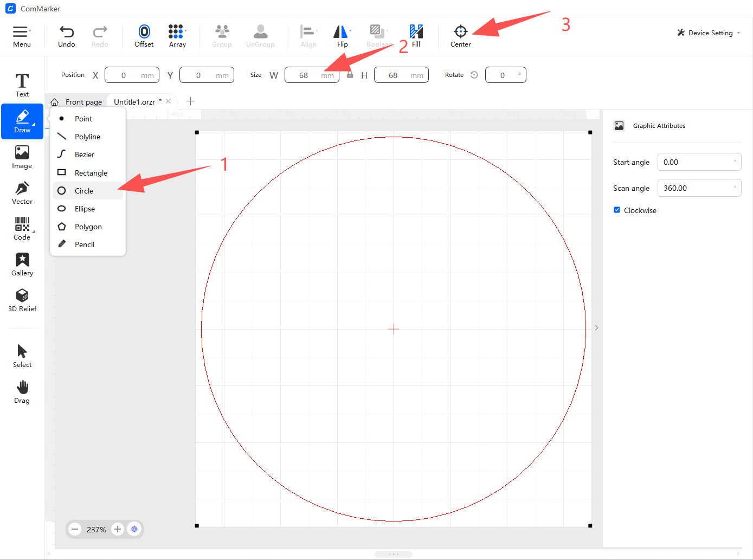Choose Ellipse from the Draw menu
Image resolution: width=753 pixels, height=560 pixels.
click(x=85, y=209)
